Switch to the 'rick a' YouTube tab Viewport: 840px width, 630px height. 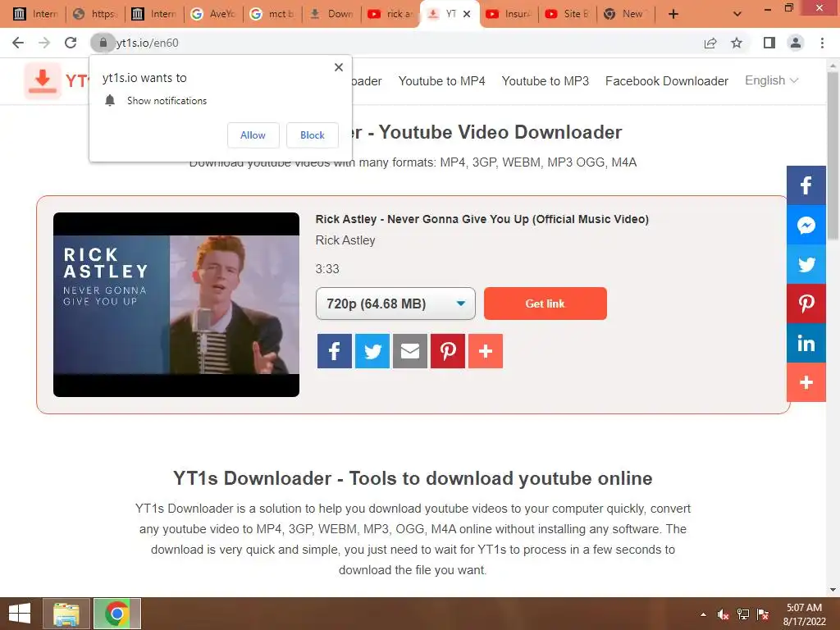click(390, 14)
